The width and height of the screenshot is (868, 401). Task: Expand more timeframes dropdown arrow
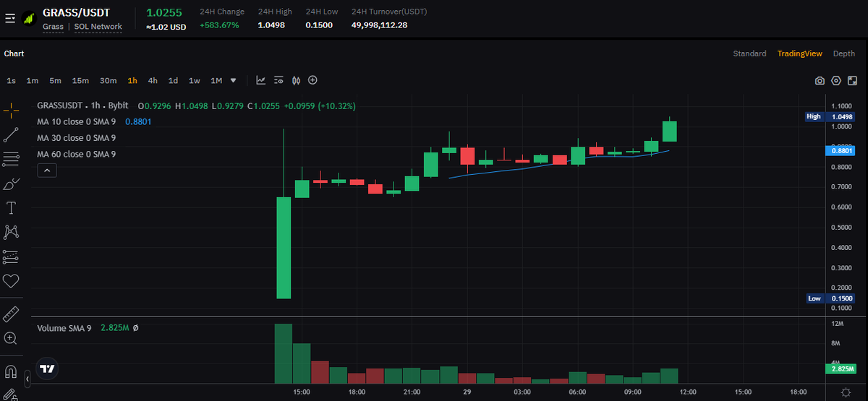coord(233,80)
